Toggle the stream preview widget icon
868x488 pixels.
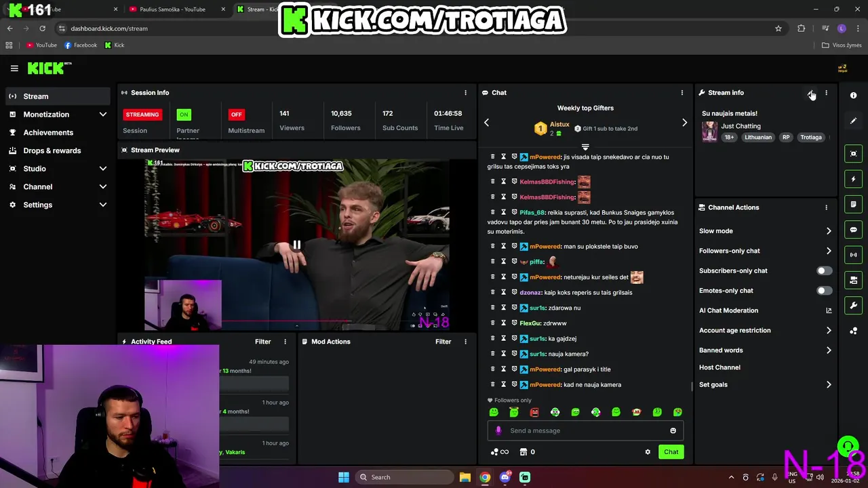pos(854,154)
